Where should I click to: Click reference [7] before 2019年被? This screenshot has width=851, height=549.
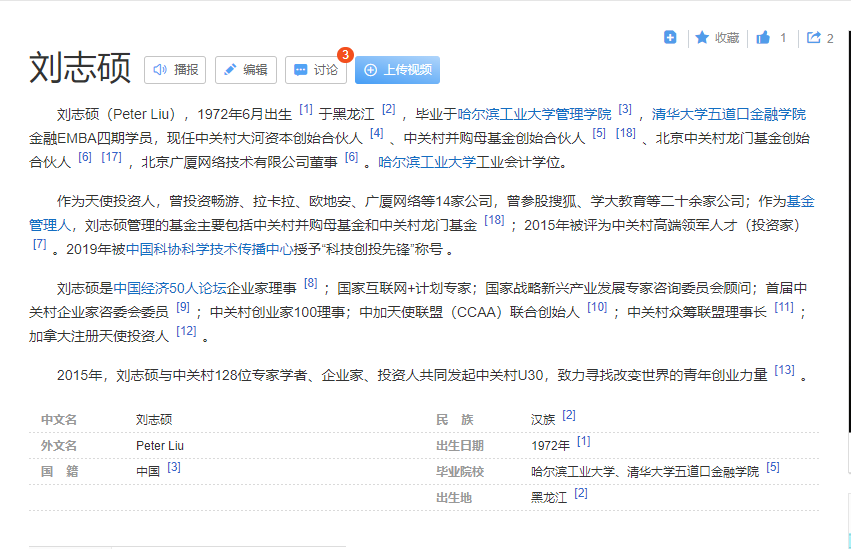tap(40, 244)
